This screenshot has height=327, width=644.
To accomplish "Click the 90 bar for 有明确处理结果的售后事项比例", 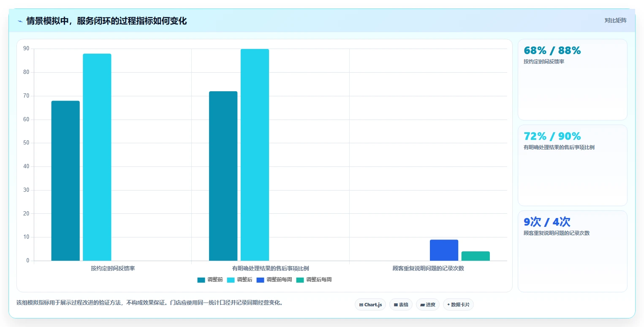I will pos(255,155).
